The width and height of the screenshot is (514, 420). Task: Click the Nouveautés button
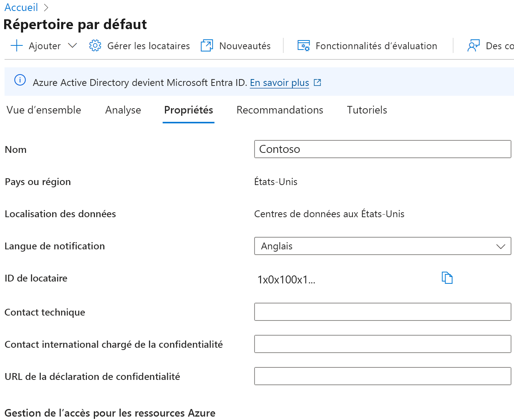click(x=236, y=46)
